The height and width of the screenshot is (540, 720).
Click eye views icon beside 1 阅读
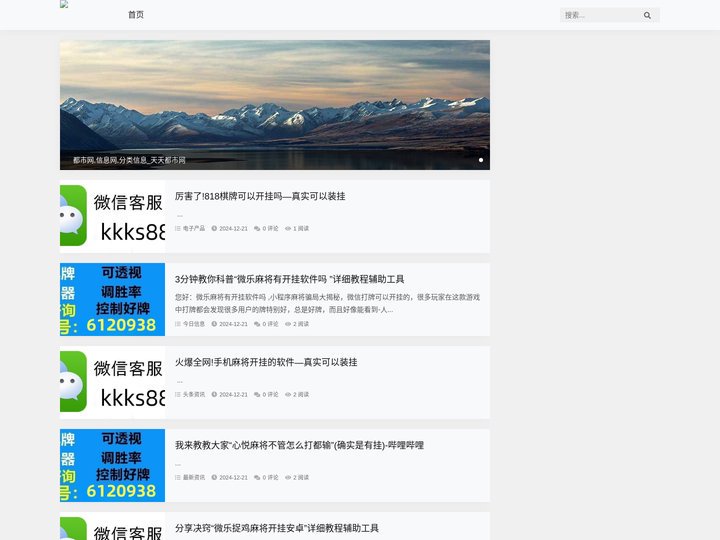[288, 228]
